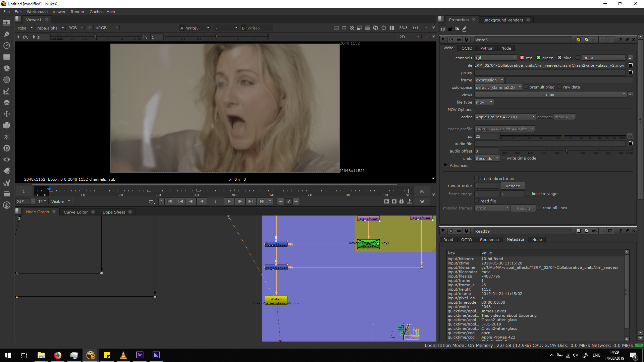644x362 pixels.
Task: Tick the create directories checkbox
Action: pyautogui.click(x=477, y=179)
